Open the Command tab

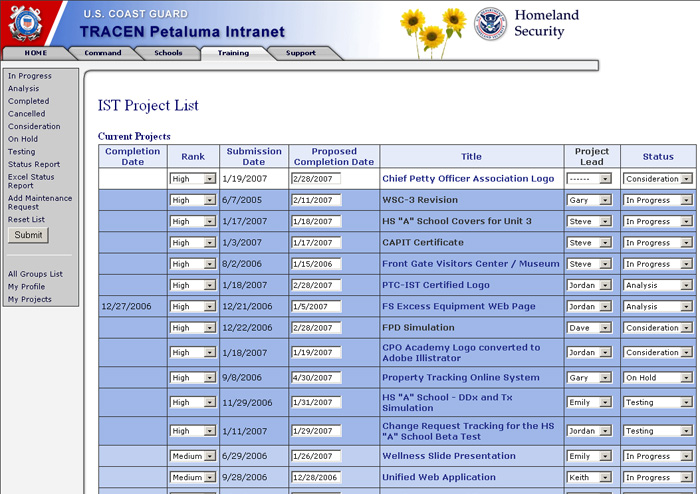[103, 53]
